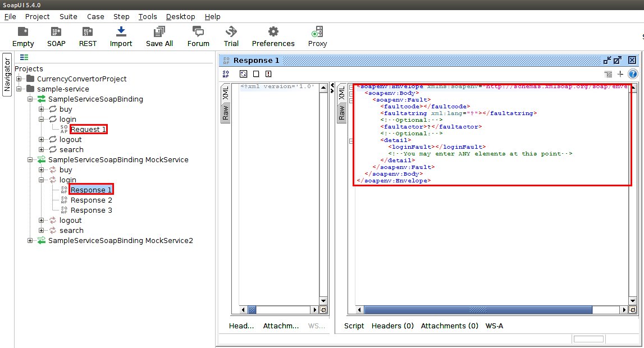This screenshot has height=348, width=644.
Task: Click the Script tab below the editor
Action: 354,326
